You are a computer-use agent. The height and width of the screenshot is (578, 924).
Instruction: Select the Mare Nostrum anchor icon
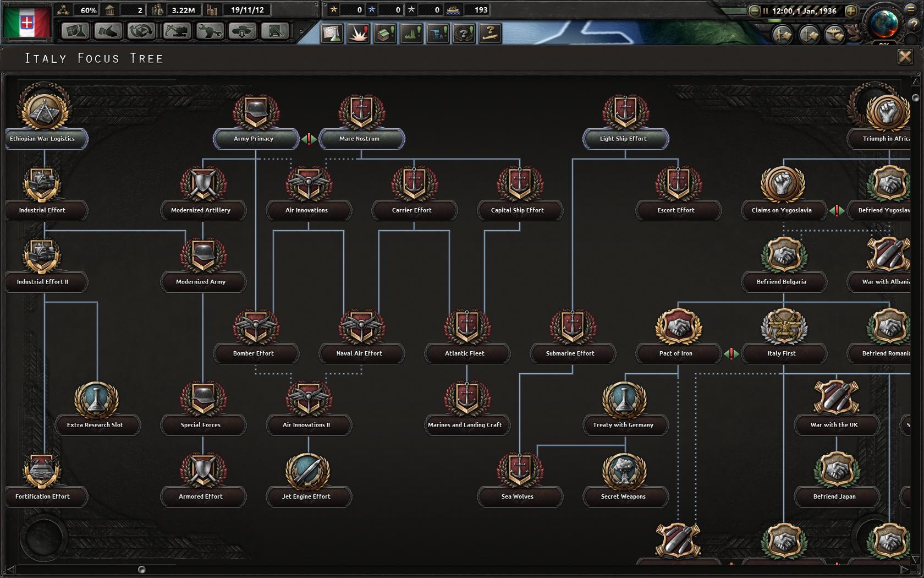pos(361,112)
